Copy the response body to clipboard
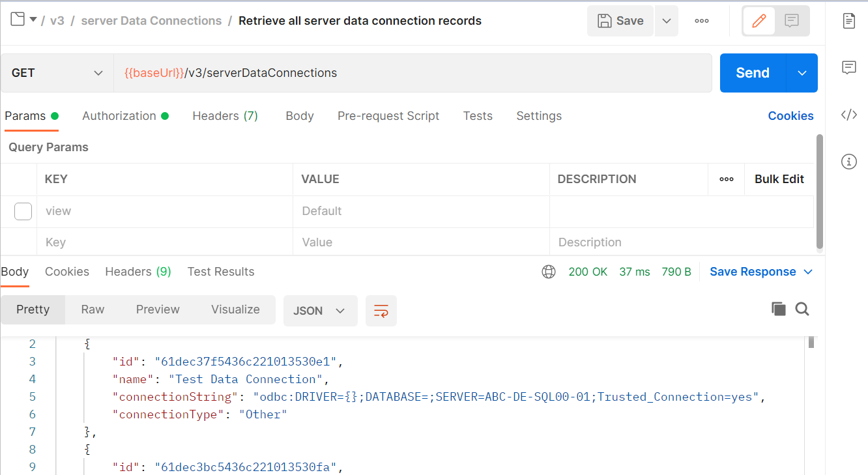This screenshot has height=475, width=868. tap(779, 309)
